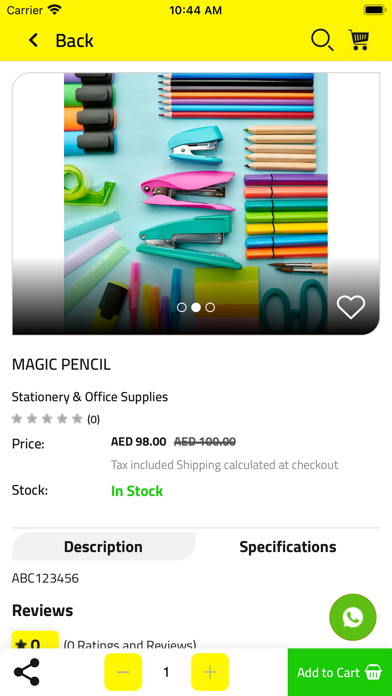Decrease quantity with the minus button
392x696 pixels.
pos(123,672)
